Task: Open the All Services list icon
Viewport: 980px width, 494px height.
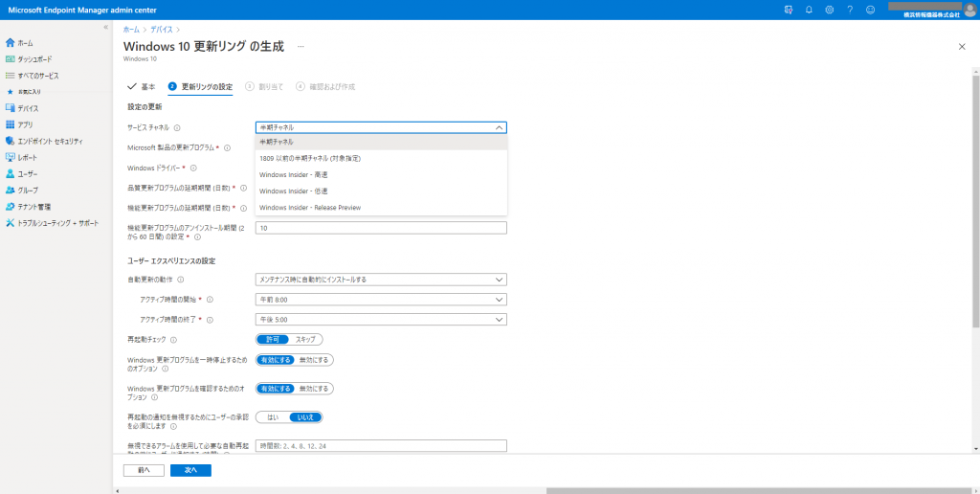Action: click(x=10, y=75)
